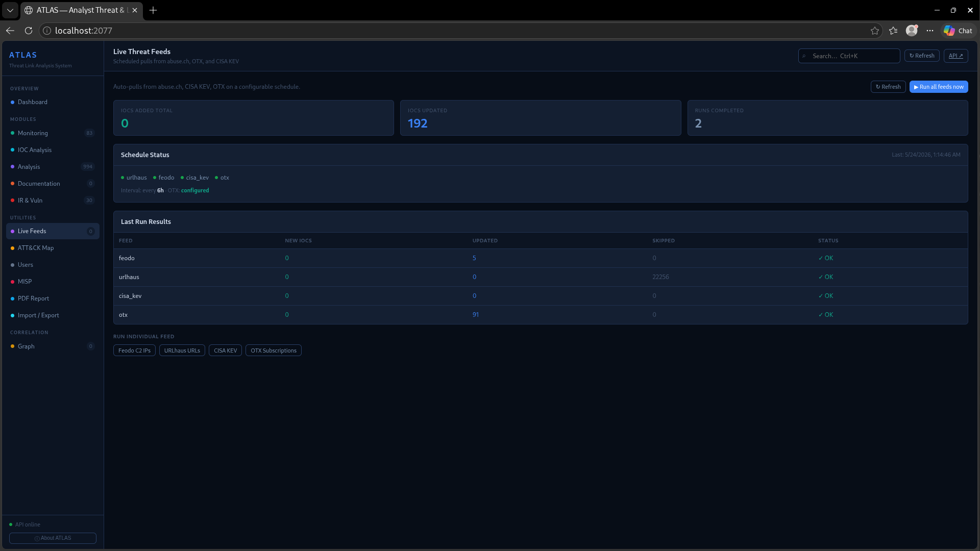Select the feodo row in results
Image resolution: width=980 pixels, height=551 pixels.
[541, 258]
